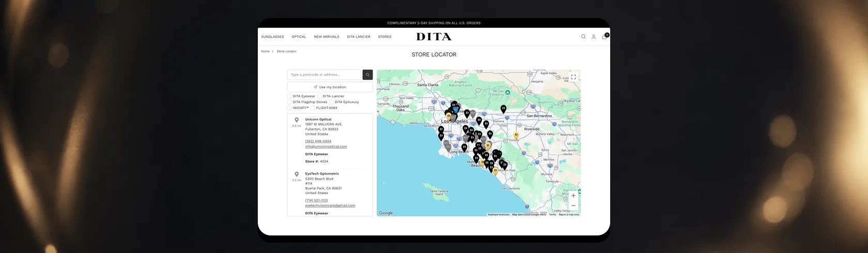Select the lowest gold marker near Mission Viejo
Image resolution: width=868 pixels, height=253 pixels.
tap(495, 171)
